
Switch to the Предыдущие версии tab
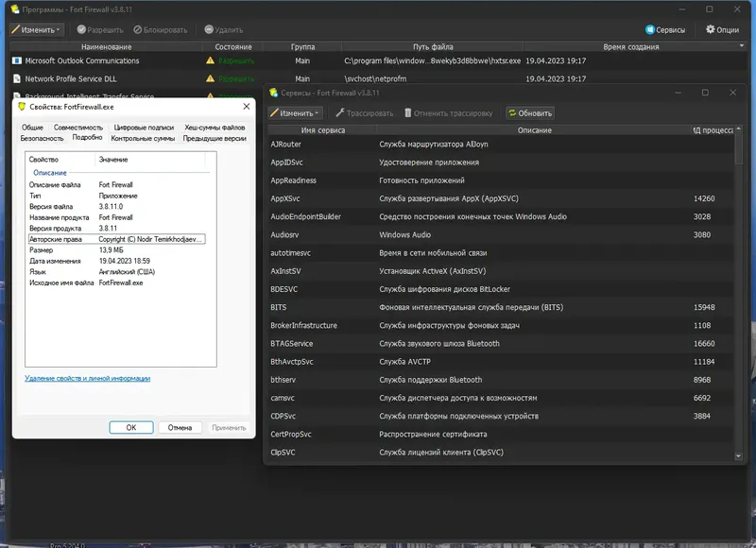(x=215, y=138)
